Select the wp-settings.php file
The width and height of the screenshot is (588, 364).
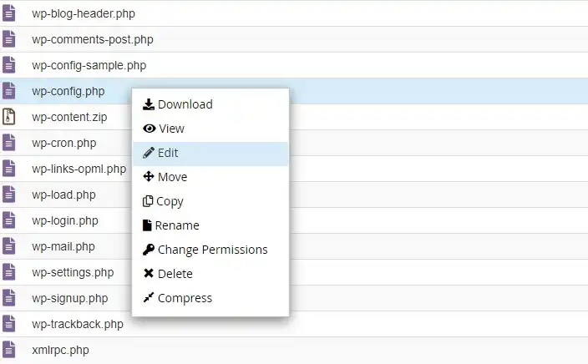coord(73,272)
